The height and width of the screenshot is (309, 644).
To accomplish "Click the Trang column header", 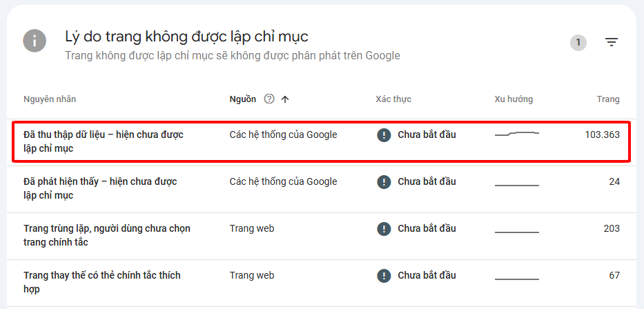I will tap(608, 99).
